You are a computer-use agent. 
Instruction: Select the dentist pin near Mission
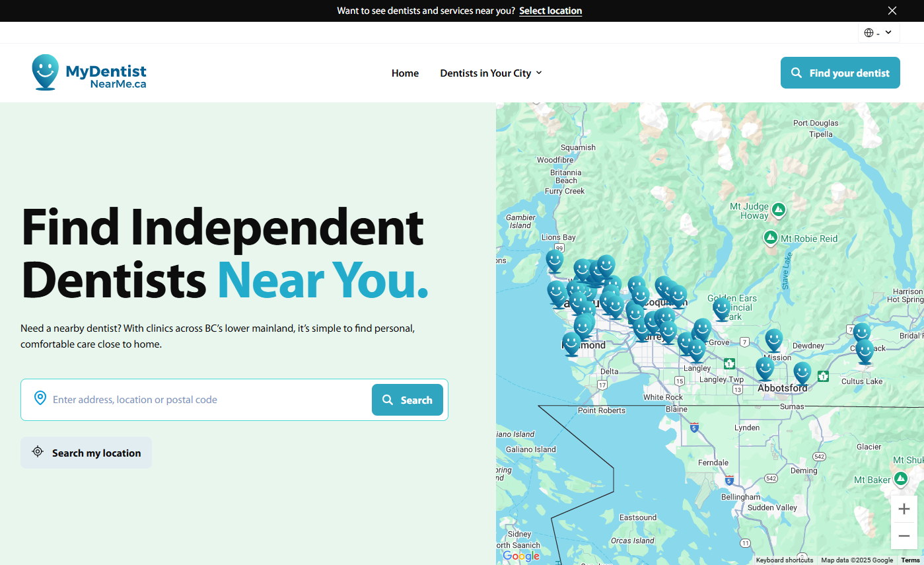coord(773,340)
